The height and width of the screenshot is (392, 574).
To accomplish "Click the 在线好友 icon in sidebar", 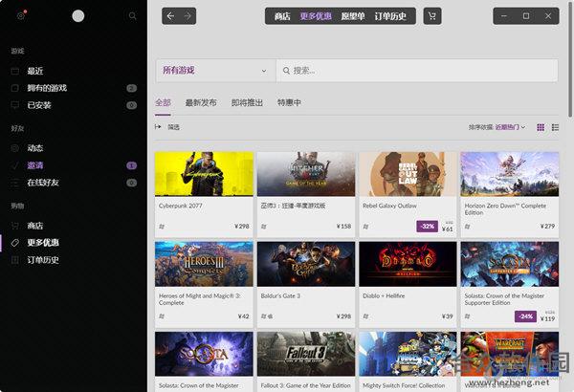I will click(x=14, y=183).
